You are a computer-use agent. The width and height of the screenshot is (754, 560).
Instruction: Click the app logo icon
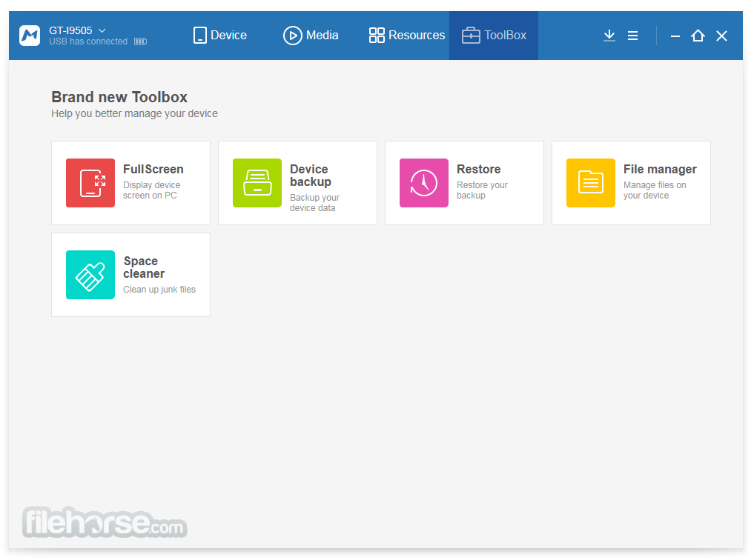point(30,36)
